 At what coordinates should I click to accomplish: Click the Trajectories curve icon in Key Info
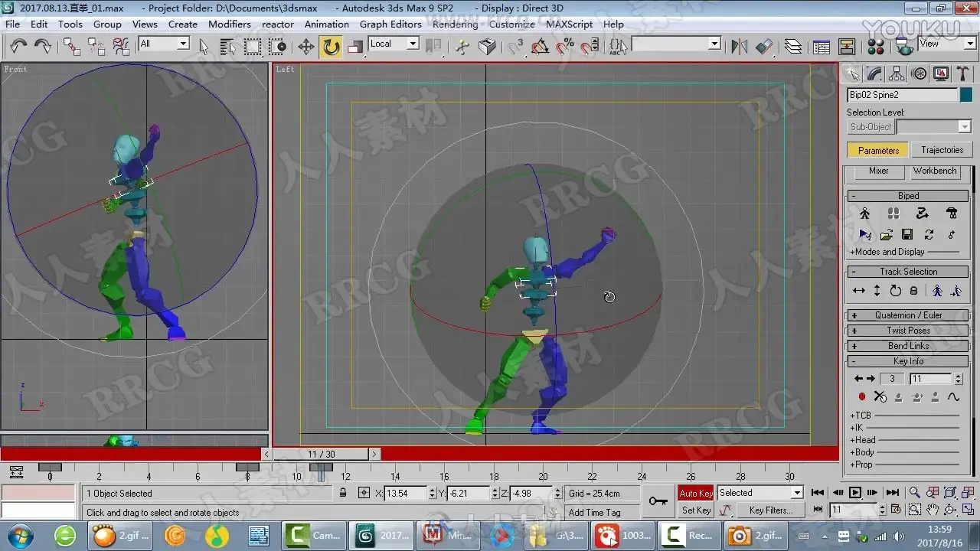(953, 396)
